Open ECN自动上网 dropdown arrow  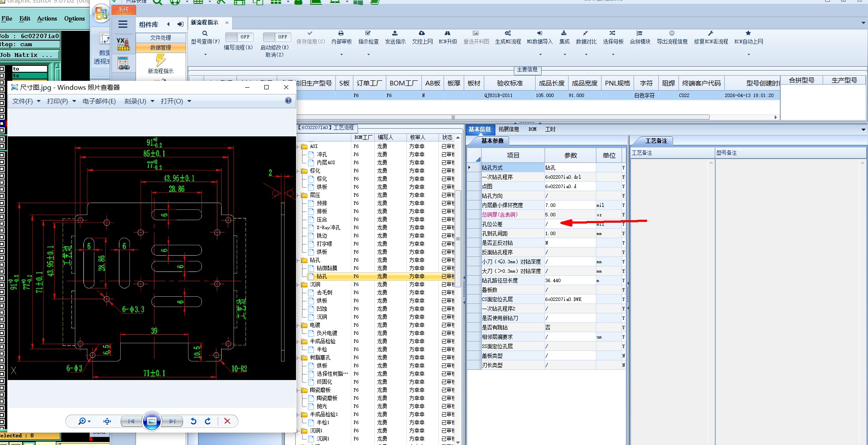749,55
